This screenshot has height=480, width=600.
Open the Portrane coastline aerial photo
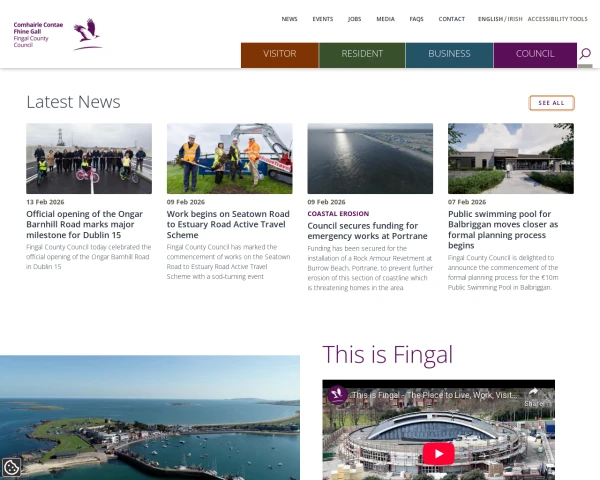370,158
